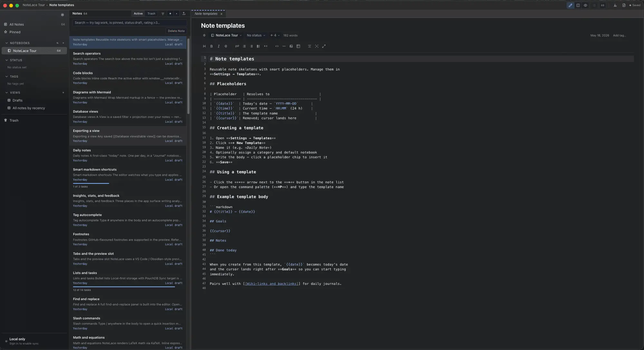This screenshot has width=644, height=350.
Task: Insert a code block with the brackets icon
Action: click(x=277, y=46)
